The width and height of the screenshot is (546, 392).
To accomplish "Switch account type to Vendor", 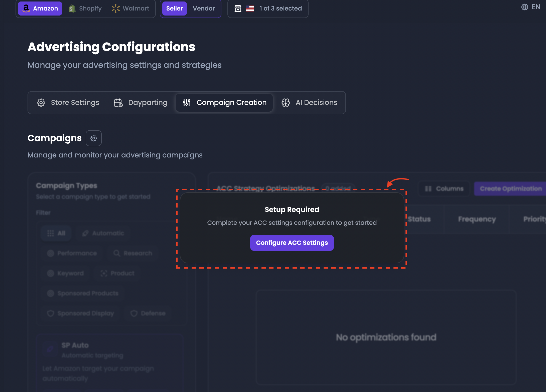I will click(204, 9).
